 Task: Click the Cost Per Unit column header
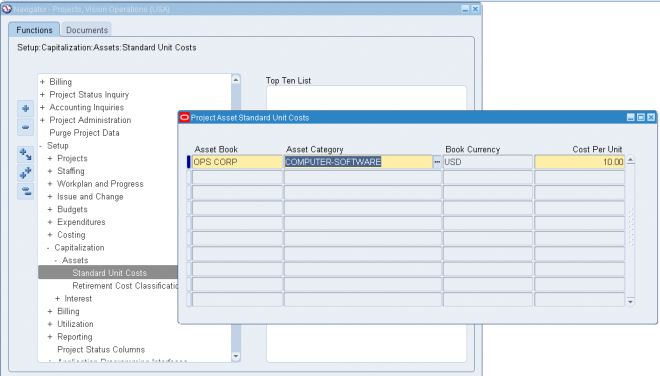coord(597,149)
